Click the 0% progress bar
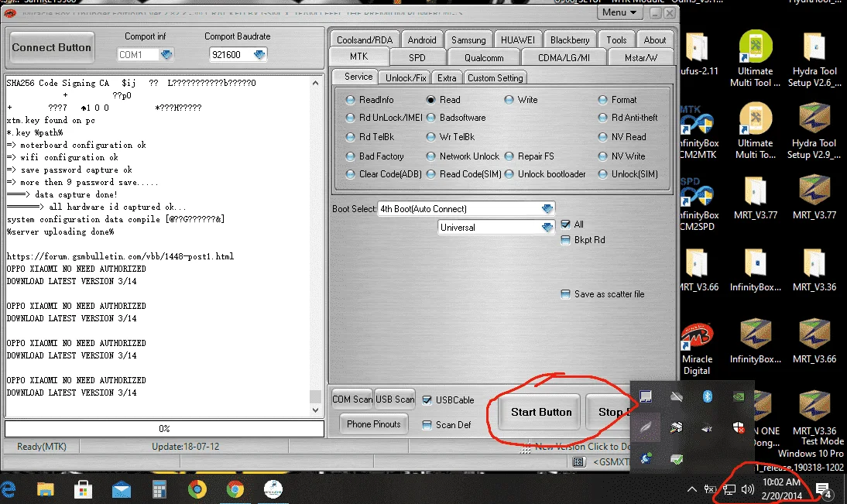847x504 pixels. 164,428
